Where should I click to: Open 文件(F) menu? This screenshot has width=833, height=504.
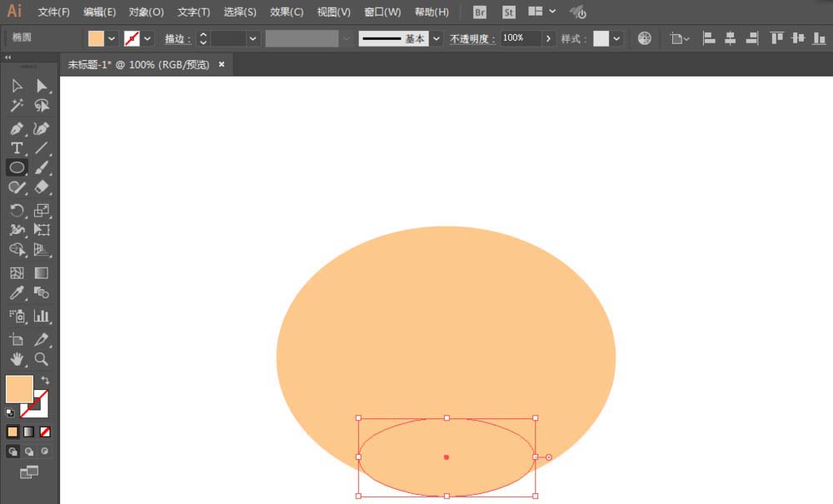click(53, 12)
